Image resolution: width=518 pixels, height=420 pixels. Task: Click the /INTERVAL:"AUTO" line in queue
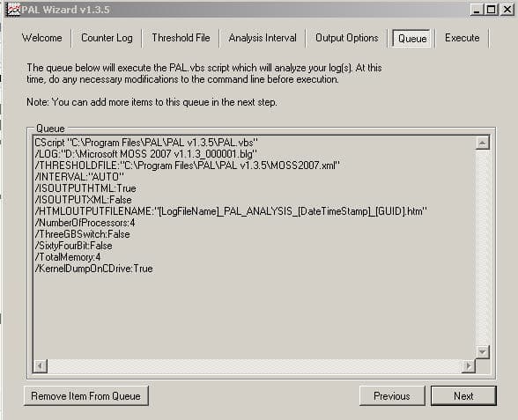click(79, 177)
